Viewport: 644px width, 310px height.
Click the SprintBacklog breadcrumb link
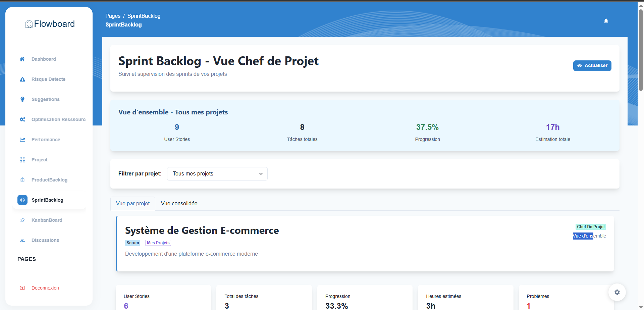[x=144, y=16]
